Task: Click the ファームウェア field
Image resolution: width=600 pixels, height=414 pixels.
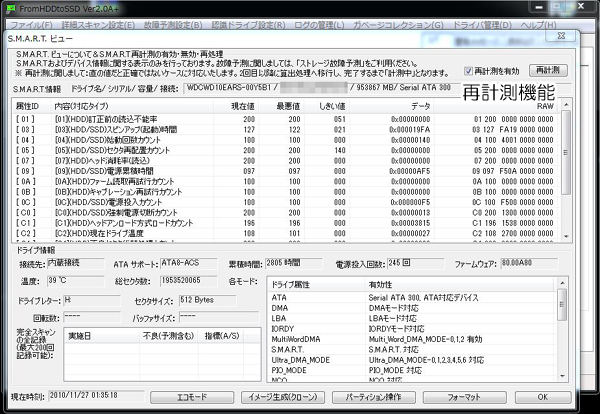Action: pos(529,263)
